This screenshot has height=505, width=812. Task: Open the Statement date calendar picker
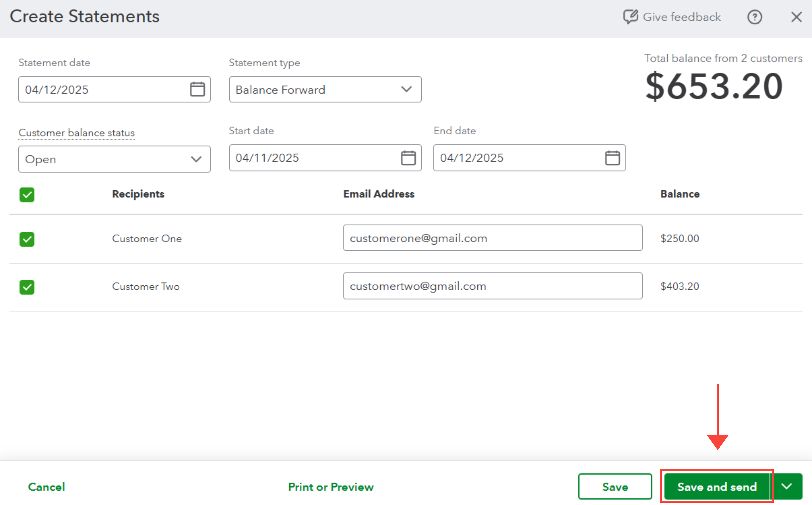pos(197,89)
